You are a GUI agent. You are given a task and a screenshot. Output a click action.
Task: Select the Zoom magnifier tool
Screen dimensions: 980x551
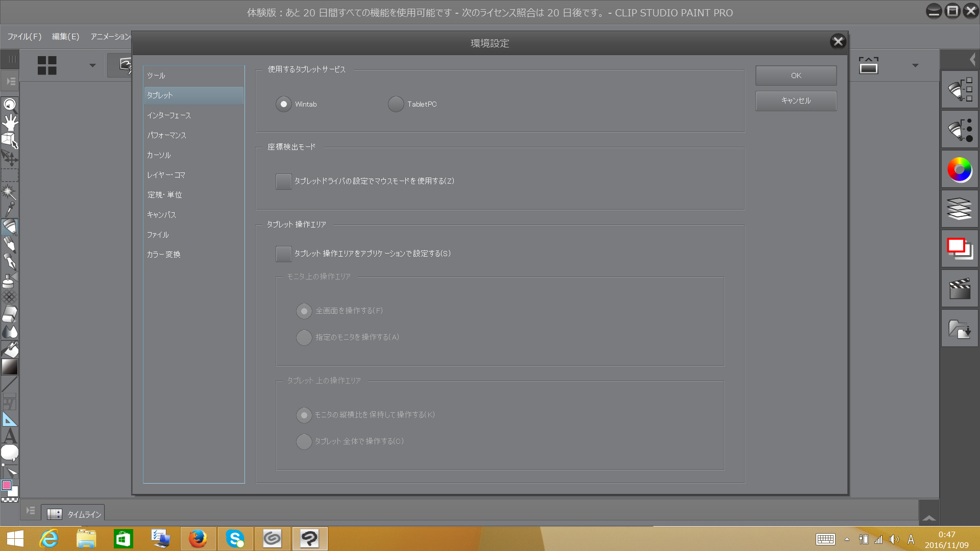(x=10, y=105)
